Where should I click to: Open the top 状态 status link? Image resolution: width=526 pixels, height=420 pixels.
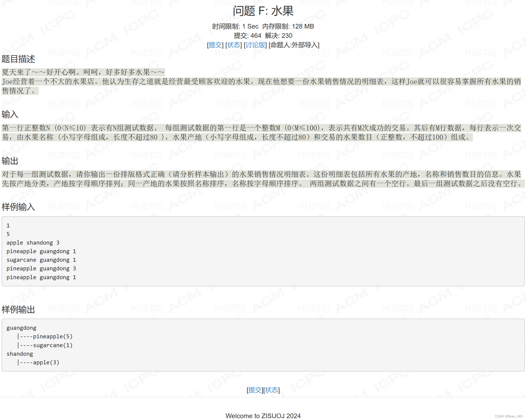[x=234, y=45]
